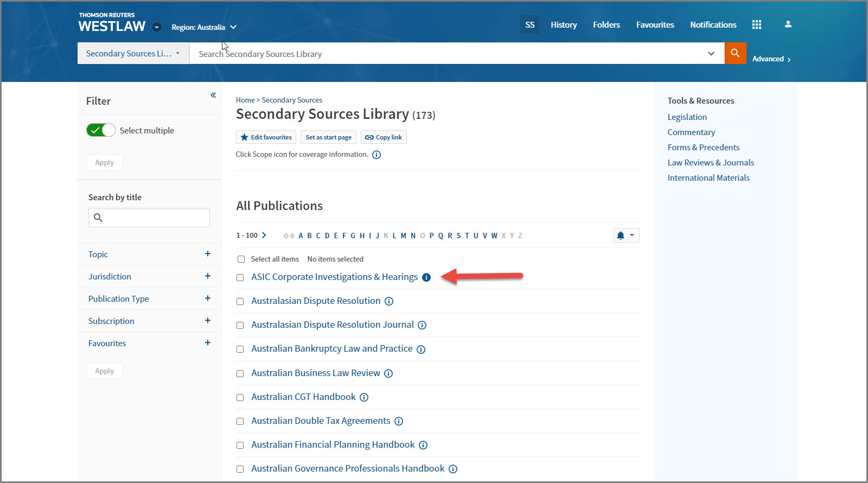The image size is (868, 483).
Task: Open the Region: Australia dropdown
Action: (x=204, y=27)
